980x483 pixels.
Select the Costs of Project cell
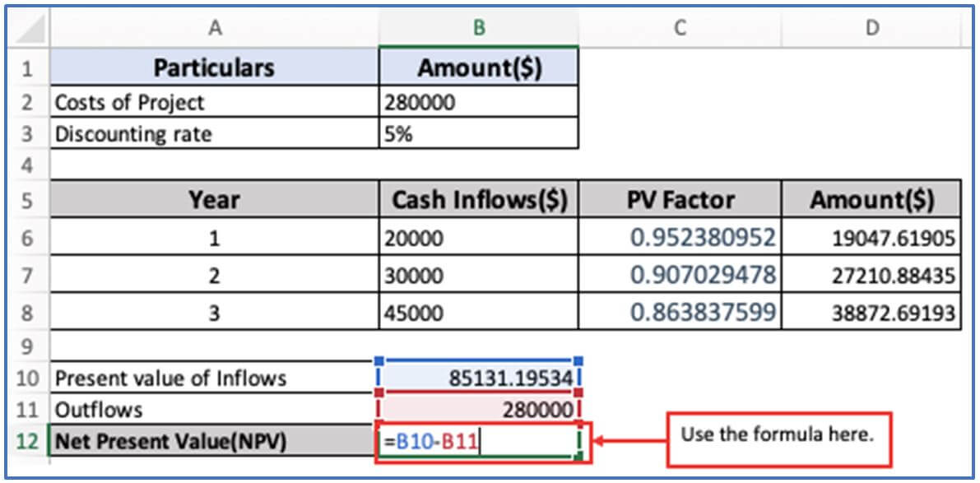pos(215,102)
